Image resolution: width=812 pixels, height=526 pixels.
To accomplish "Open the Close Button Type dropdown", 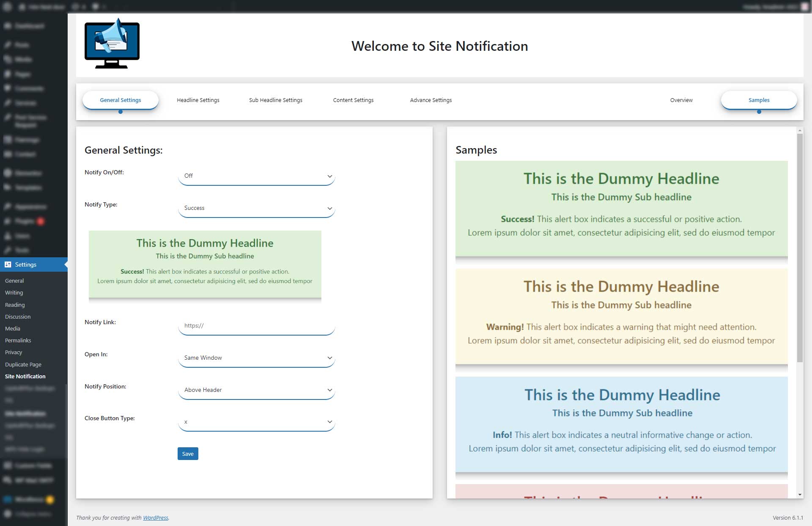I will pos(256,422).
